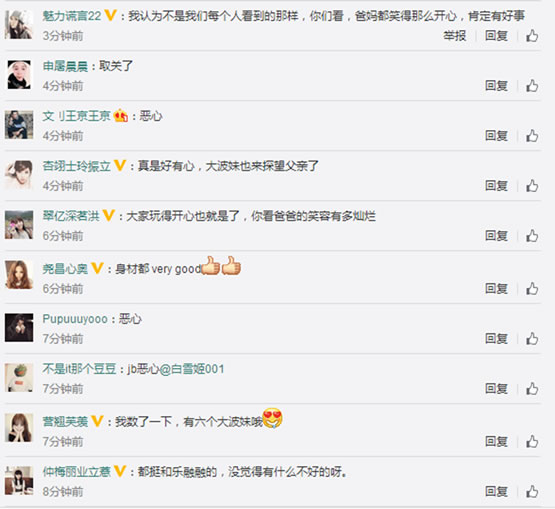Like 营翘芙美's comment about 六个大波妹
This screenshot has width=555, height=509.
[x=532, y=441]
